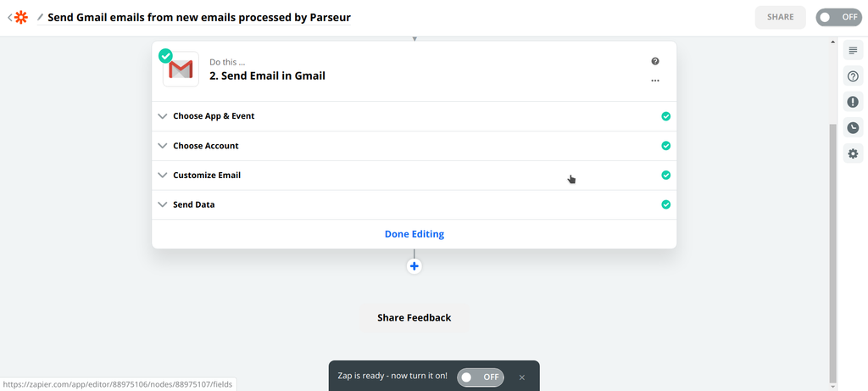Open the Help icon in right sidebar
This screenshot has width=868, height=391.
tap(853, 76)
